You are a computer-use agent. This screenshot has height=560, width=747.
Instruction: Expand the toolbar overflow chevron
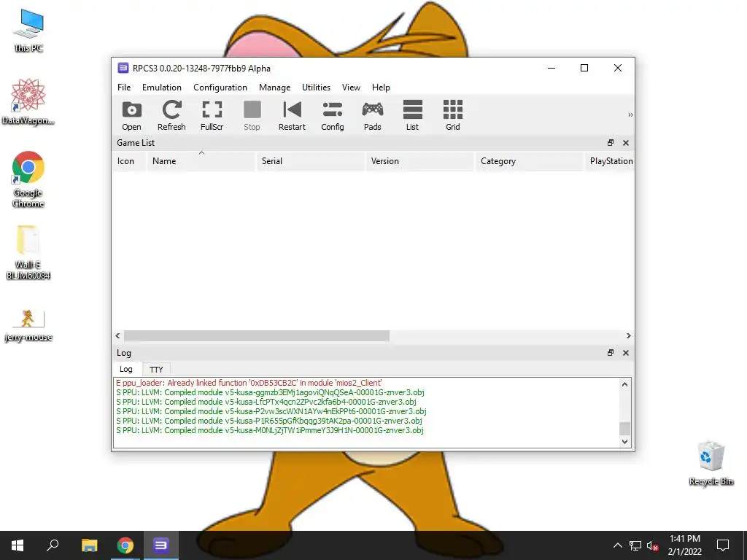[630, 114]
